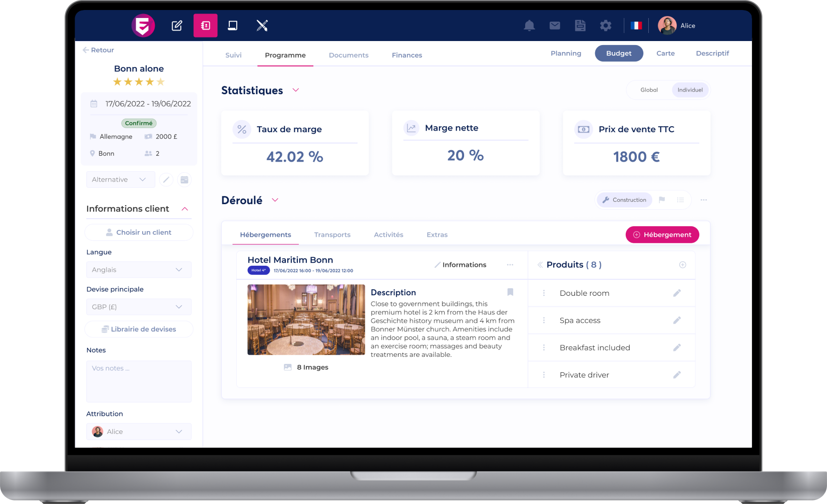Click the Hébergement add button
This screenshot has height=504, width=827.
pos(662,234)
